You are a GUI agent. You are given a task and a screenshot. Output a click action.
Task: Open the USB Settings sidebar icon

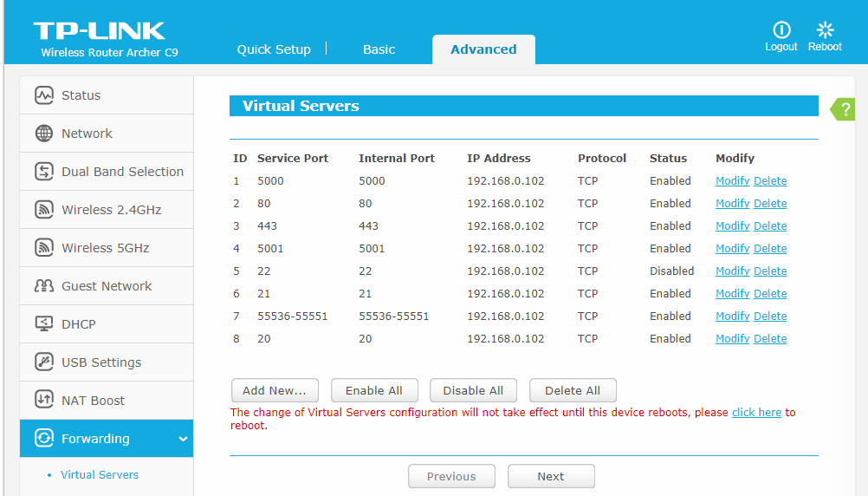coord(44,362)
